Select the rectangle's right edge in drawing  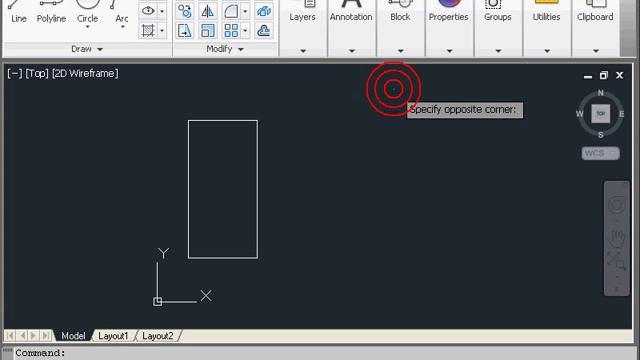(x=257, y=189)
